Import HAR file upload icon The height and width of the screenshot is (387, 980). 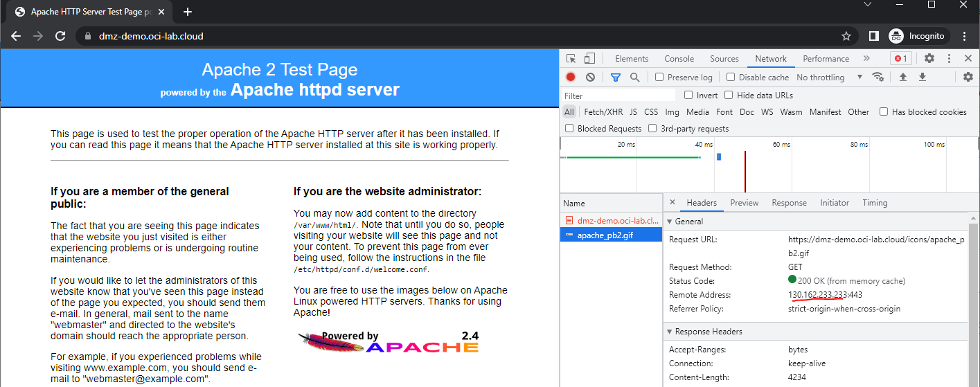903,77
